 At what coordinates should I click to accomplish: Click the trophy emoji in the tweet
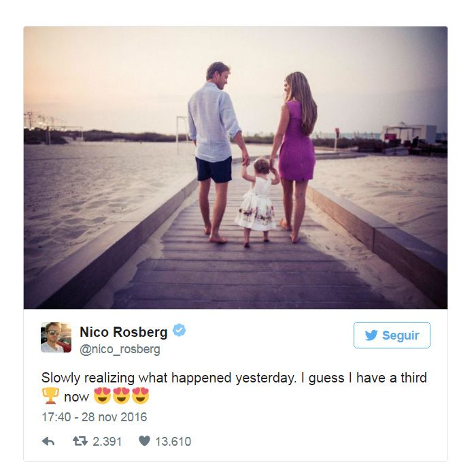pos(50,395)
